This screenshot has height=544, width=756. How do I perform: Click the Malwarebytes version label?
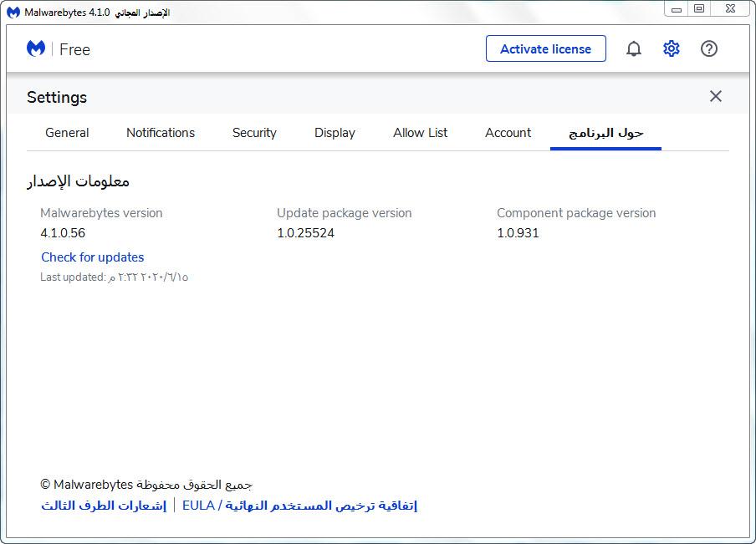101,213
